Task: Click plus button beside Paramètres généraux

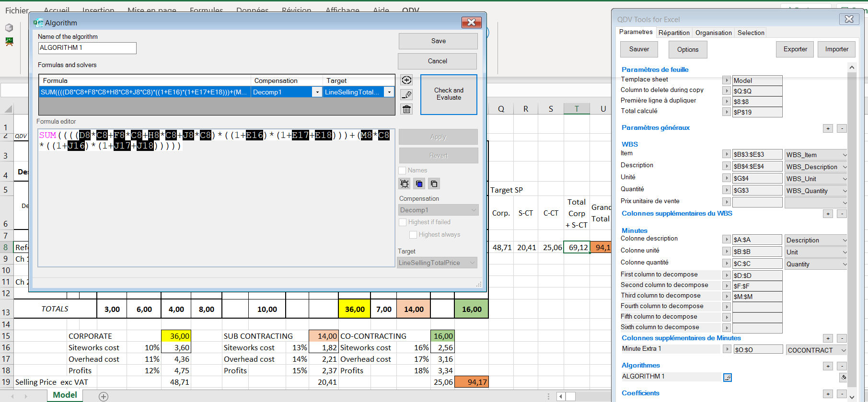Action: [828, 128]
